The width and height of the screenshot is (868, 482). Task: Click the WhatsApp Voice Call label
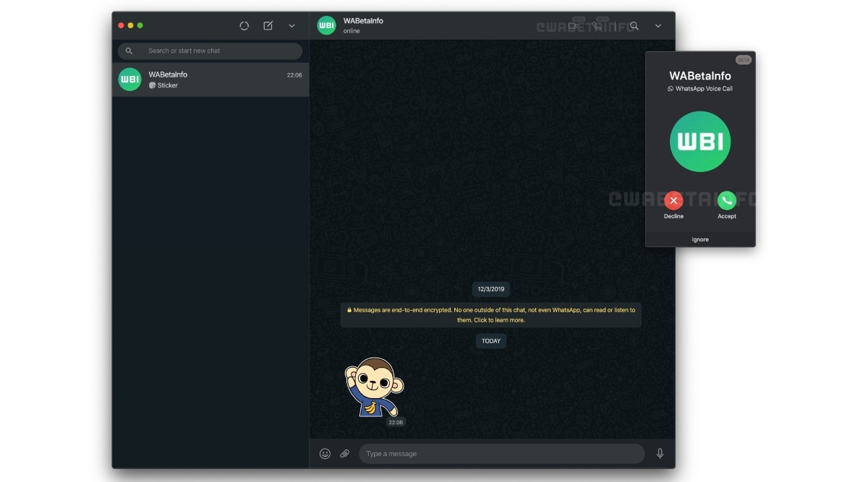(700, 89)
